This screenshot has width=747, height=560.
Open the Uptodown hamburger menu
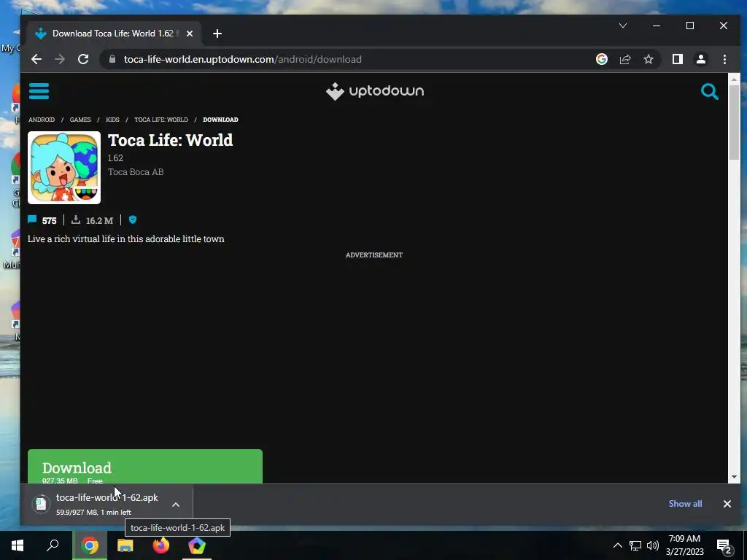39,91
